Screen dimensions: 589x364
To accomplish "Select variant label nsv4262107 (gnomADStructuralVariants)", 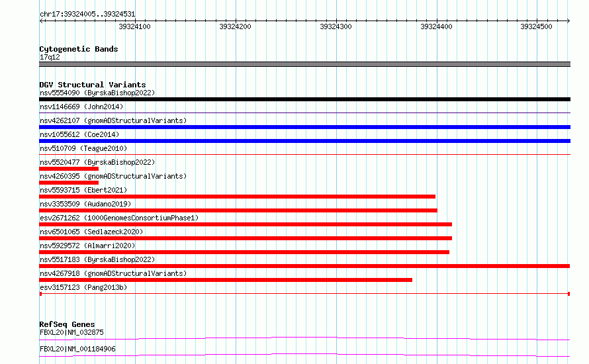I will point(113,120).
